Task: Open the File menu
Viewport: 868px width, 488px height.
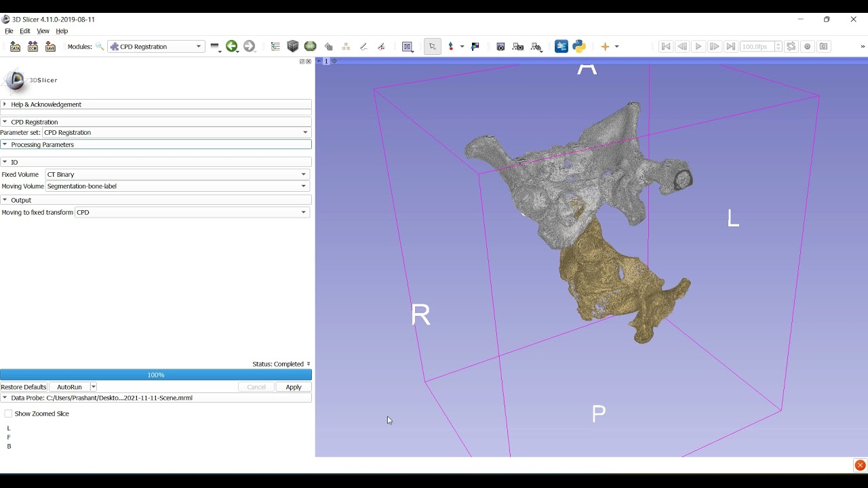Action: (9, 31)
